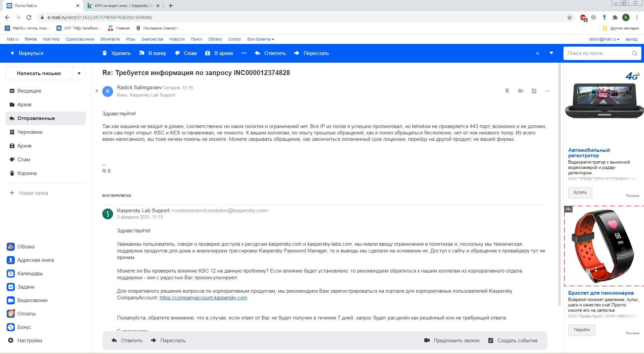Screen dimensions: 644x354
Task: Open the Отправленные folder
Action: pyautogui.click(x=46, y=118)
